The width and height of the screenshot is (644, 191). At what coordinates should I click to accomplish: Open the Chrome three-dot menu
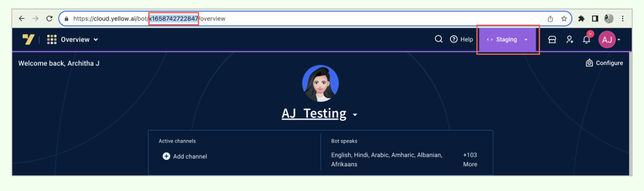click(x=623, y=18)
